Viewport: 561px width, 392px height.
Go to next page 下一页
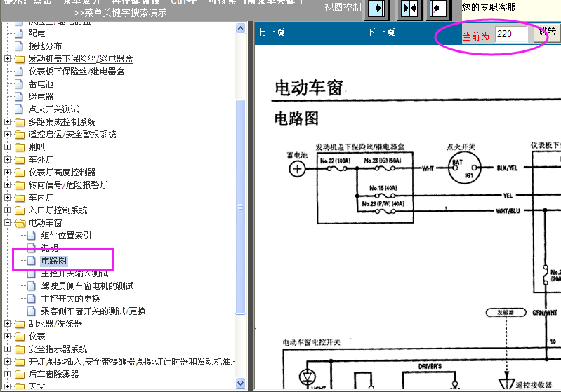tap(381, 32)
